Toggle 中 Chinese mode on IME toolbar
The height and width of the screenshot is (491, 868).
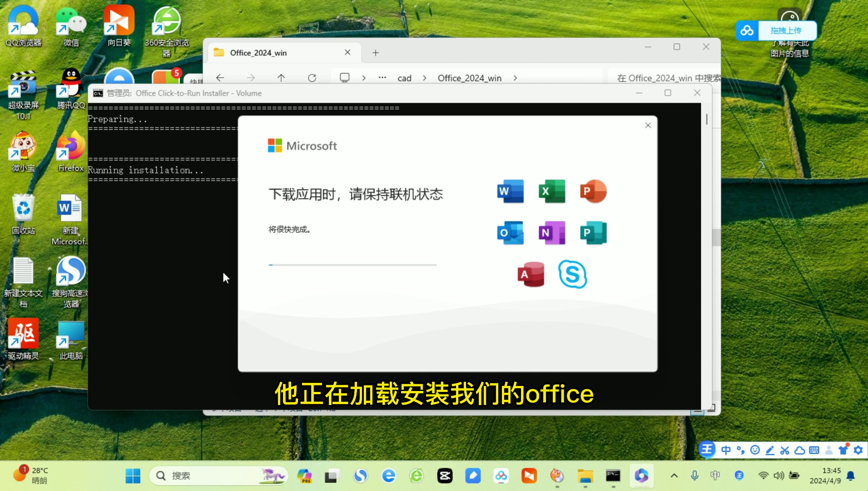pyautogui.click(x=726, y=450)
